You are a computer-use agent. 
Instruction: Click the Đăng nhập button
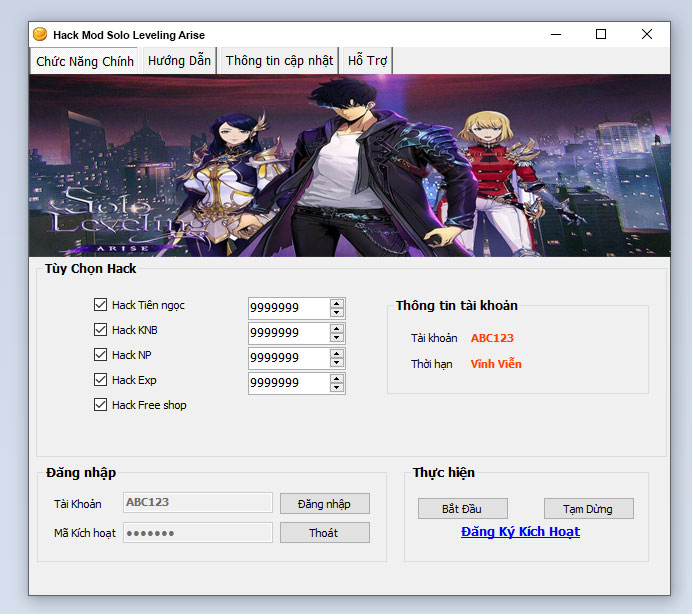[324, 504]
